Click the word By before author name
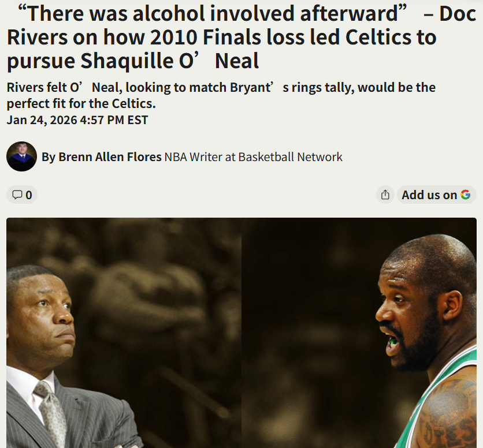Image resolution: width=483 pixels, height=448 pixels. (x=49, y=157)
